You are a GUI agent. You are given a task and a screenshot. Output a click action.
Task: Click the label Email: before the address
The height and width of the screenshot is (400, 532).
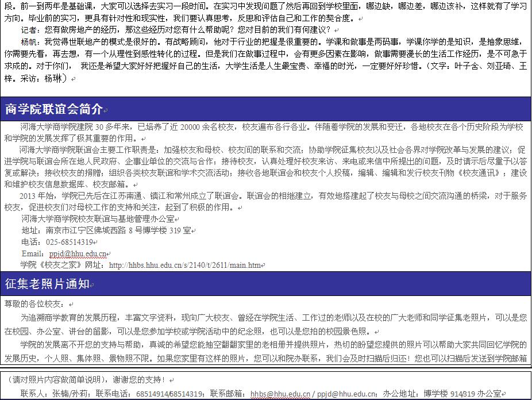point(33,254)
